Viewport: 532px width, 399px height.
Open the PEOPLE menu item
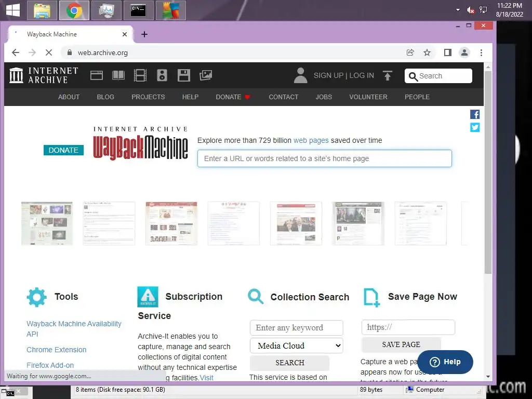tap(417, 97)
